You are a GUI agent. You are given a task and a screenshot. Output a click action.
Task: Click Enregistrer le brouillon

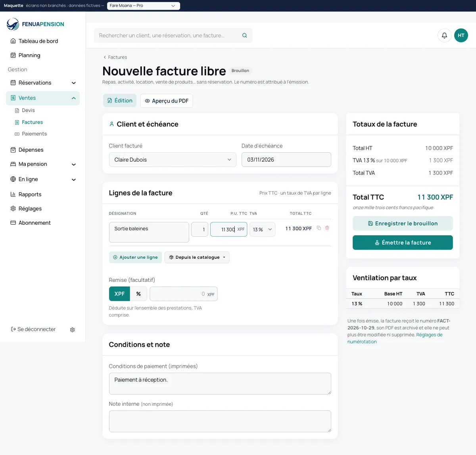(403, 224)
